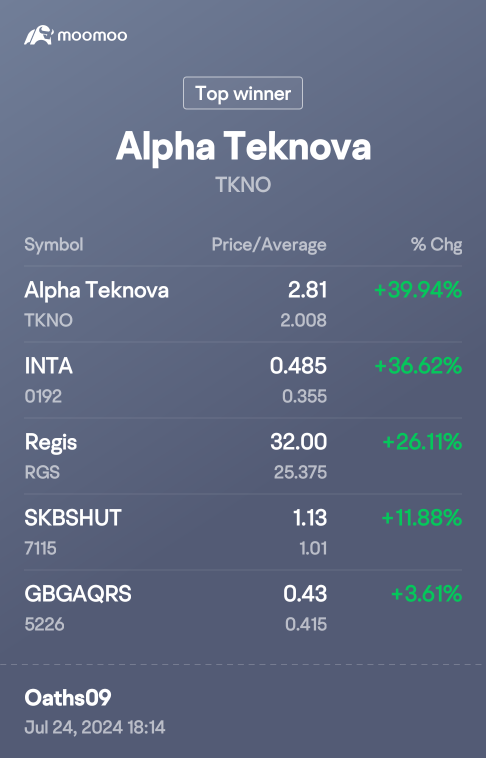The height and width of the screenshot is (758, 486).
Task: Open the Alpha Teknova table row
Action: point(243,304)
